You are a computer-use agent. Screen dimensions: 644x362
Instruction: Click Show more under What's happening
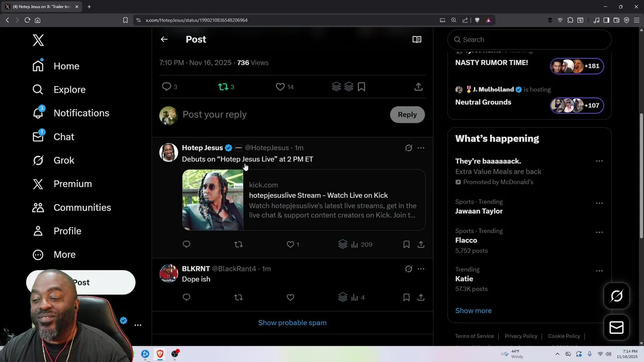click(x=473, y=311)
